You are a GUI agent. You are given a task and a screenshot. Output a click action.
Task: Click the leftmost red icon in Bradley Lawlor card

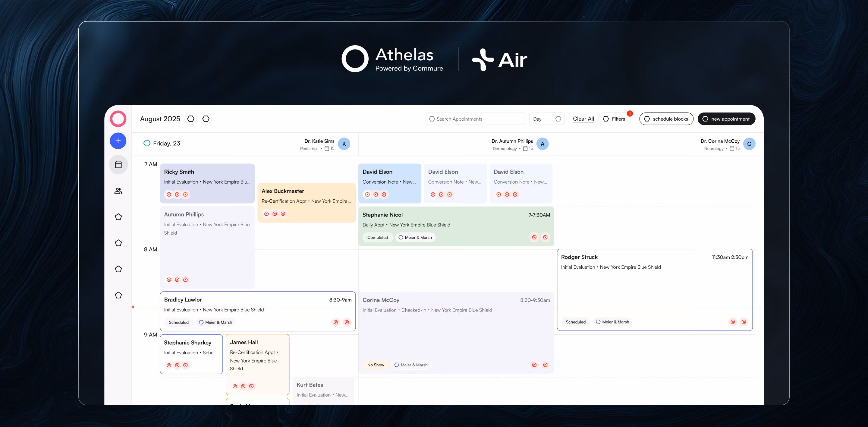336,322
